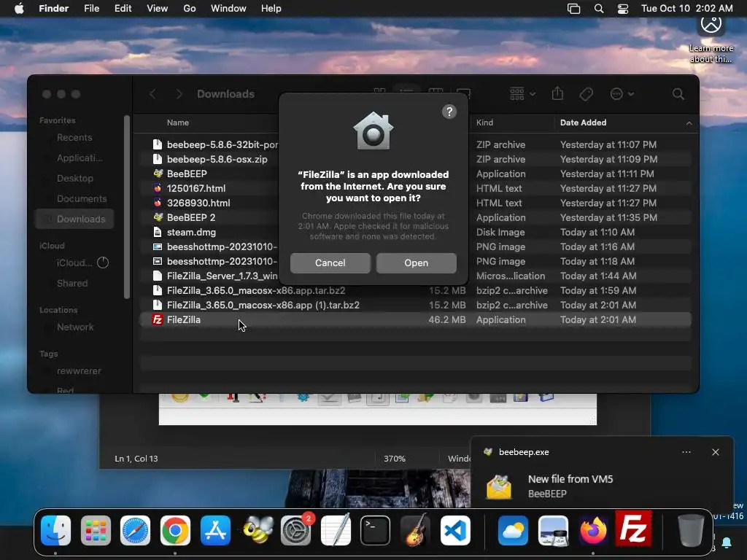
Task: Open Google Chrome from the Dock
Action: point(175,530)
